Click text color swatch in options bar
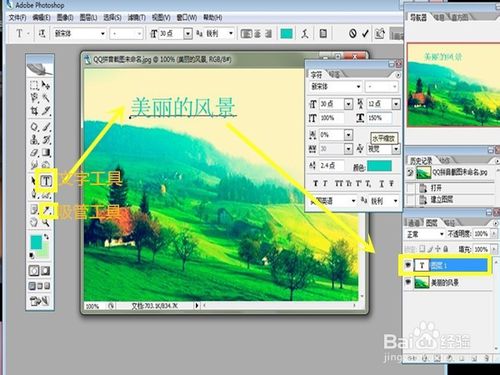 tap(286, 33)
